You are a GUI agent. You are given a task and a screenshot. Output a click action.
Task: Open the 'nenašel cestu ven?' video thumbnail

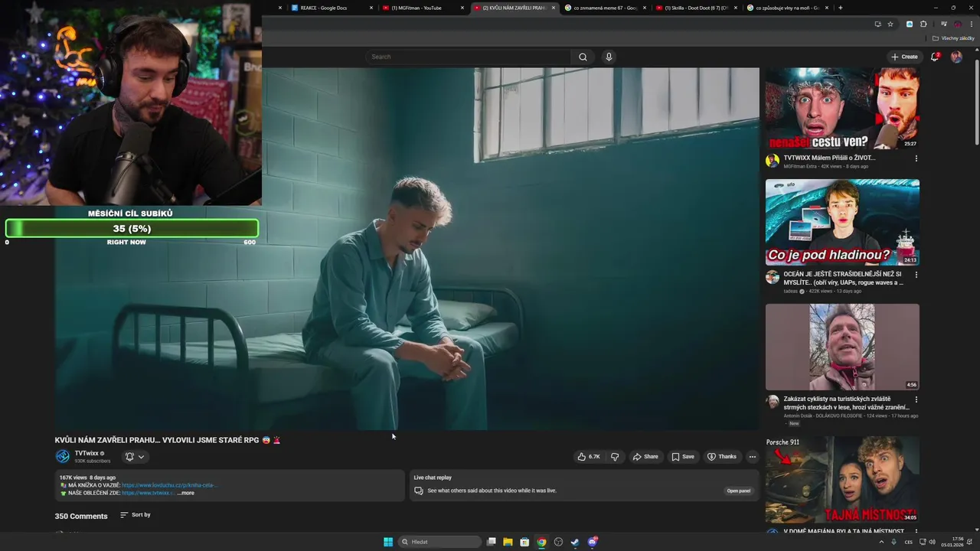(842, 108)
